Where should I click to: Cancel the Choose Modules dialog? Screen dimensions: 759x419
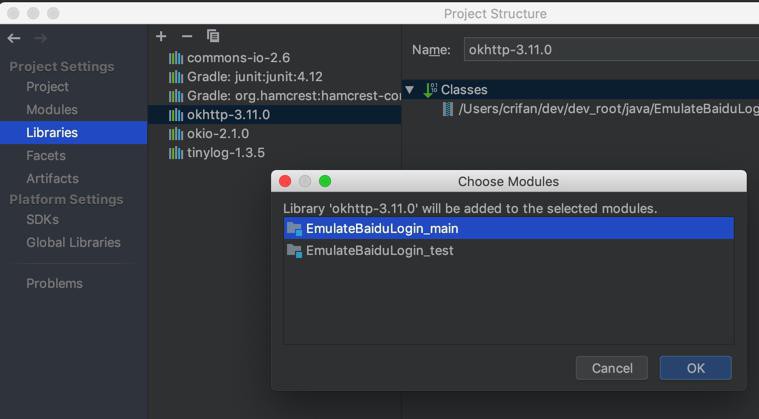coord(611,368)
